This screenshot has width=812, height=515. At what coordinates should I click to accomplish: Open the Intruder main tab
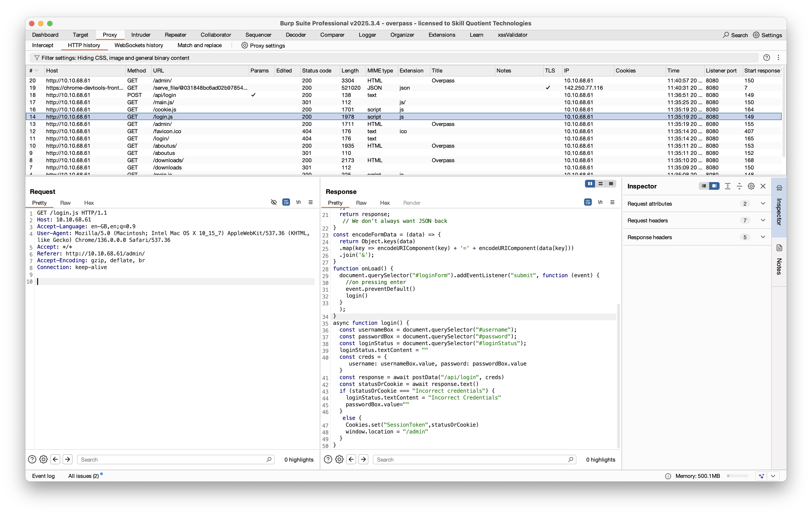(141, 35)
